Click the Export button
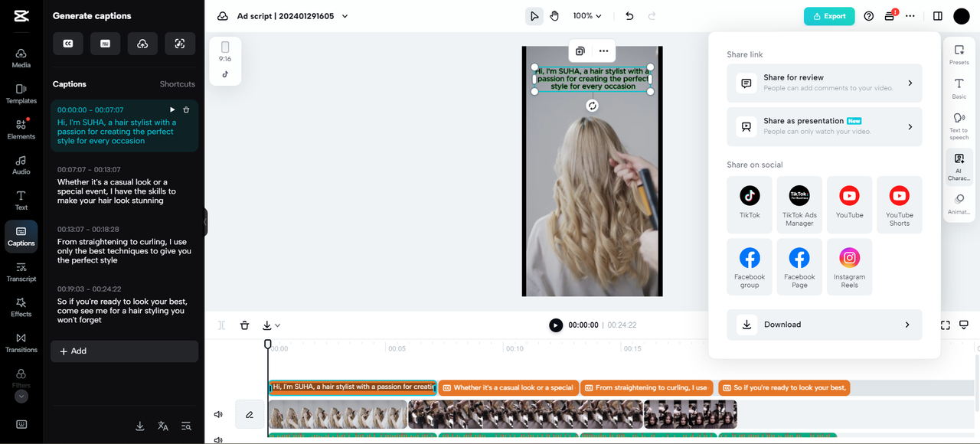Image resolution: width=980 pixels, height=444 pixels. coord(828,15)
